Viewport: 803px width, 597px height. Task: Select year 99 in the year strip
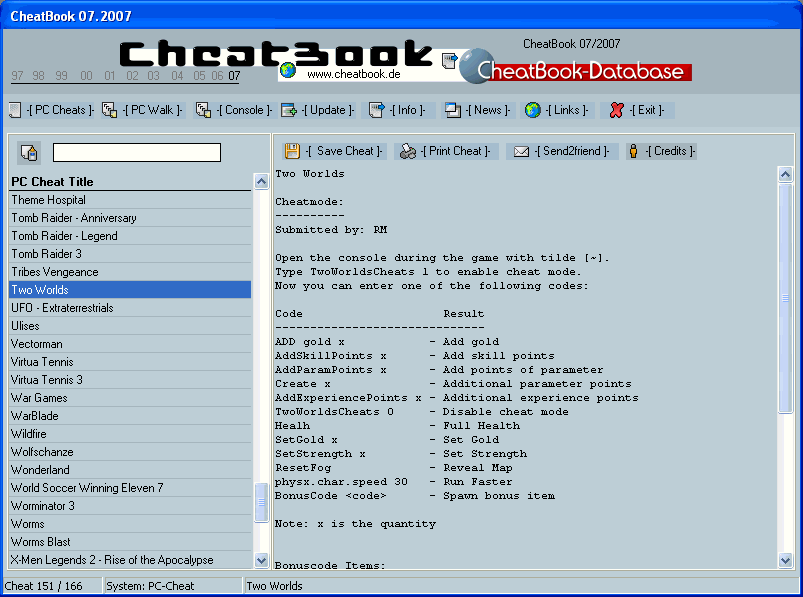(61, 76)
